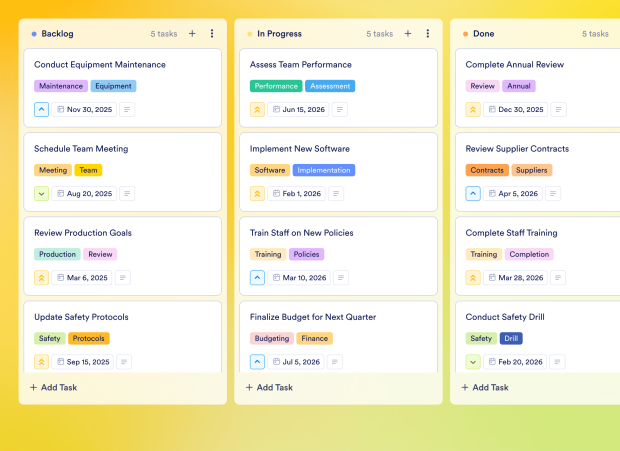Open description icon on Complete Staff Training

click(x=558, y=278)
